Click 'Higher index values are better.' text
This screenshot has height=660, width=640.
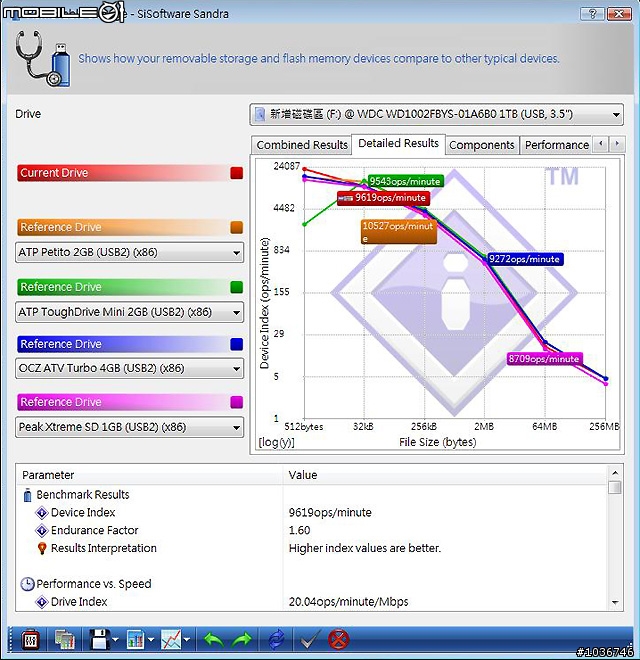pyautogui.click(x=365, y=548)
